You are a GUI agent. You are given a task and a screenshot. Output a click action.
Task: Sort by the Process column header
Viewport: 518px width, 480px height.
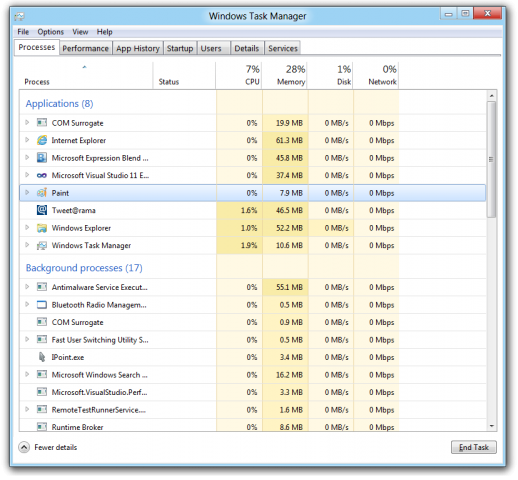(85, 76)
